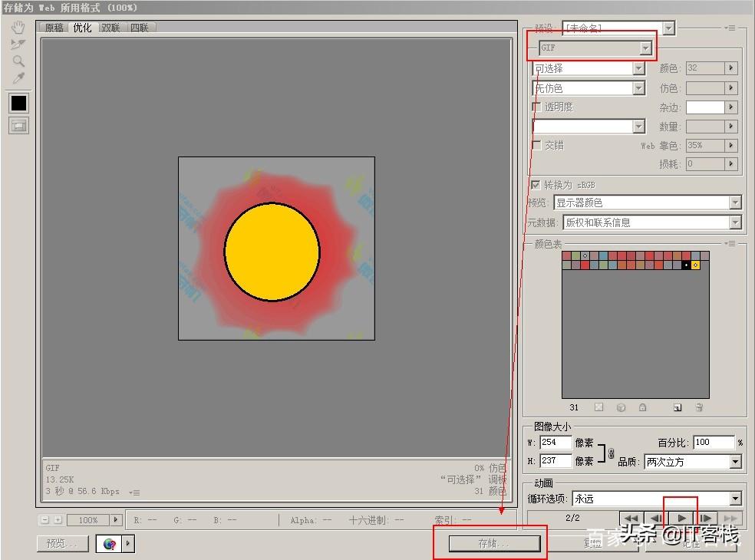Jump to first animation frame
Viewport: 755px width, 560px height.
[630, 518]
